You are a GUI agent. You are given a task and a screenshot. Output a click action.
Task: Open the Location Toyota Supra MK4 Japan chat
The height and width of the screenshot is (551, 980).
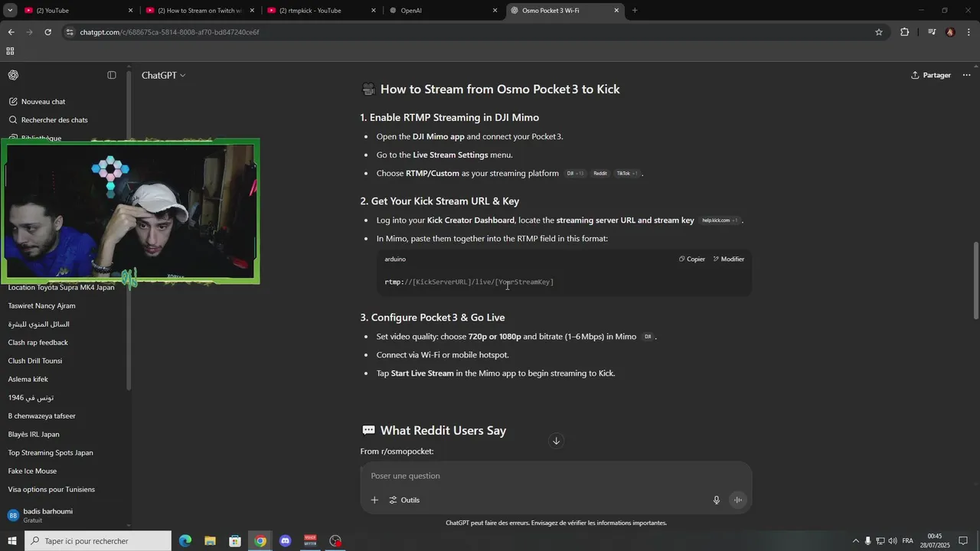point(61,288)
